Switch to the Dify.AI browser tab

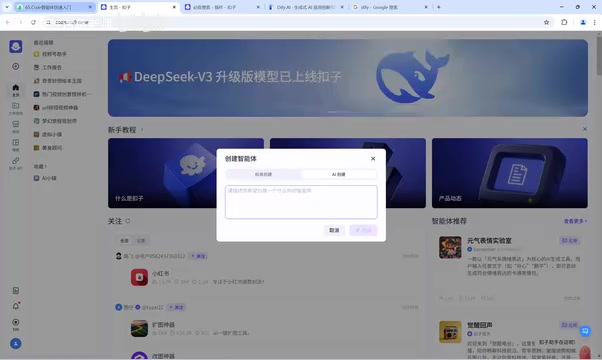[x=305, y=7]
